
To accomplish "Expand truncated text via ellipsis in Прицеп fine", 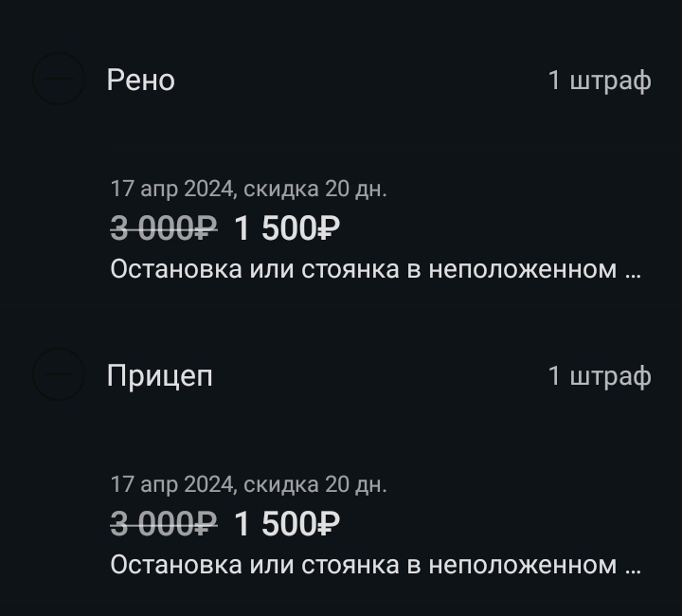I will click(x=633, y=567).
